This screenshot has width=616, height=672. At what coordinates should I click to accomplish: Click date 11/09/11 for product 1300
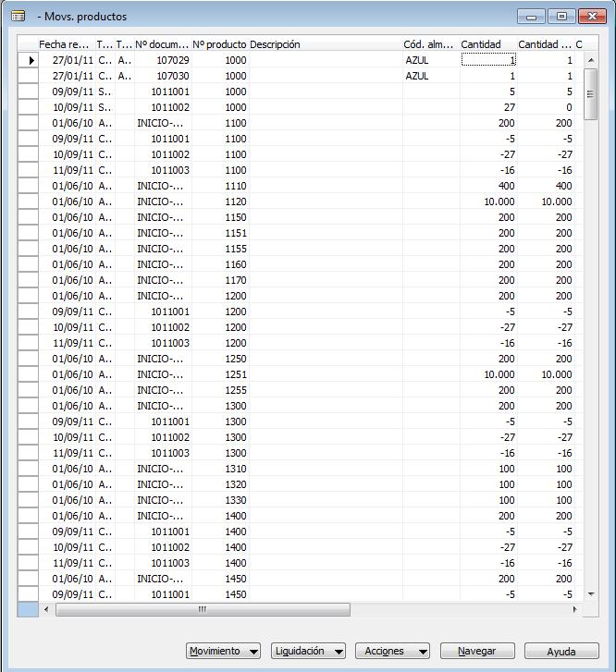point(73,453)
